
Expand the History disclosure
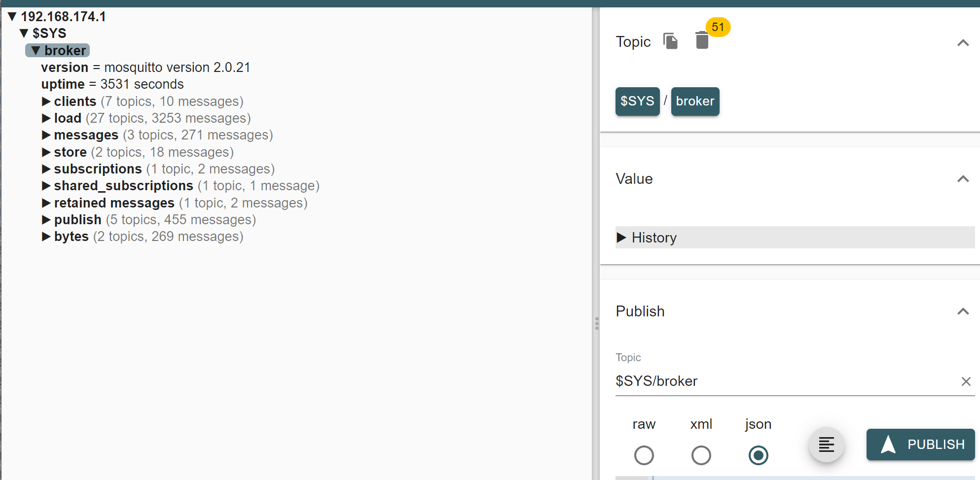coord(622,238)
